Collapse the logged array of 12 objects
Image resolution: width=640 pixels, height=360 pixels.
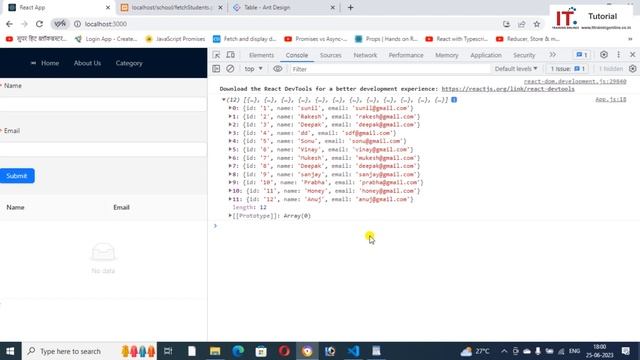224,100
